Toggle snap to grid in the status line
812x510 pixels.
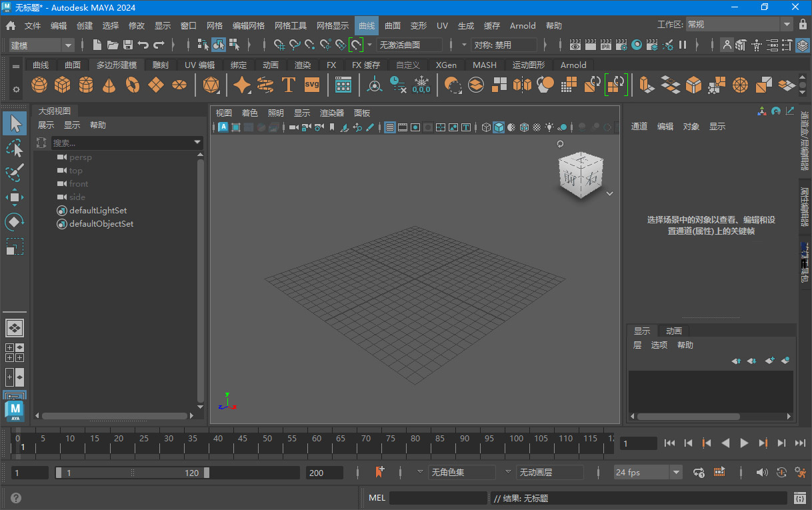tap(279, 44)
